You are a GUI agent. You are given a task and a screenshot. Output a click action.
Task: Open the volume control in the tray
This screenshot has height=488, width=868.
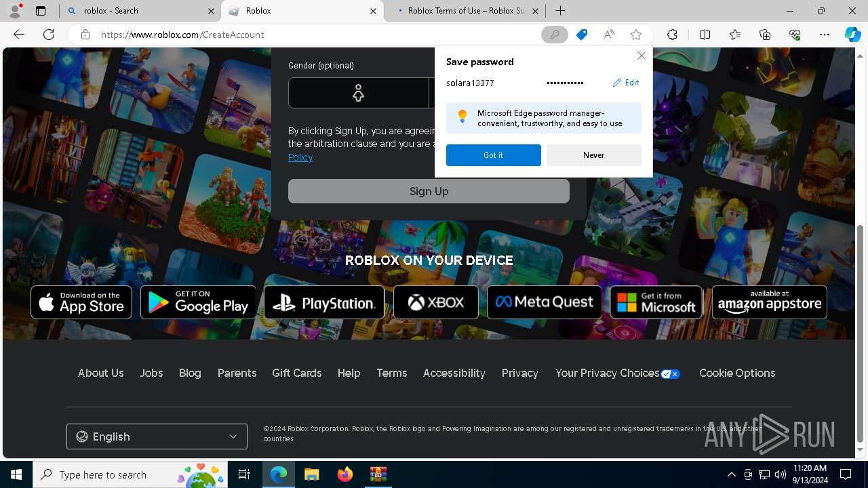click(x=781, y=474)
